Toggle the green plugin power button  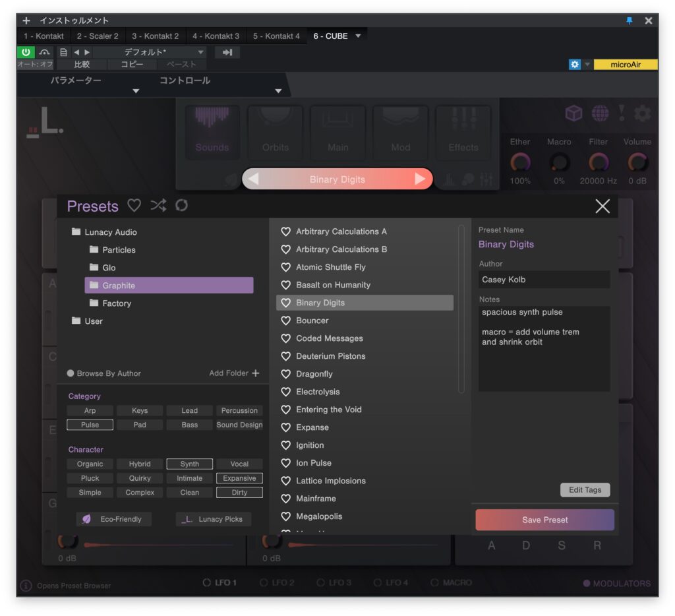(26, 52)
